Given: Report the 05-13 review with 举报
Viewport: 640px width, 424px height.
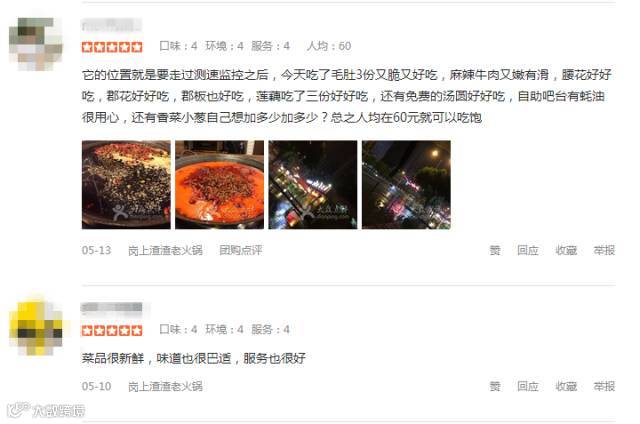Looking at the screenshot, I should (x=604, y=250).
